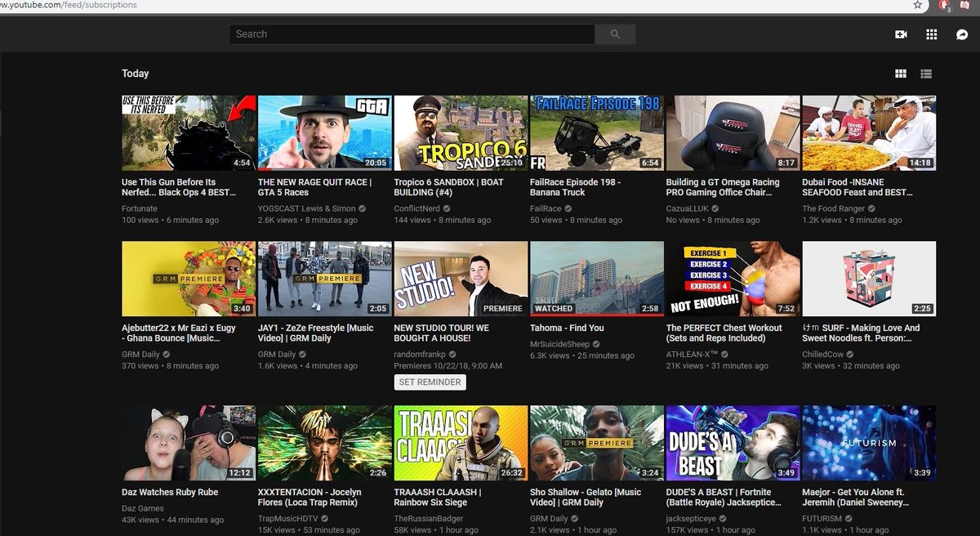The image size is (980, 536).
Task: Open the randomfrankp channel link
Action: [x=420, y=355]
